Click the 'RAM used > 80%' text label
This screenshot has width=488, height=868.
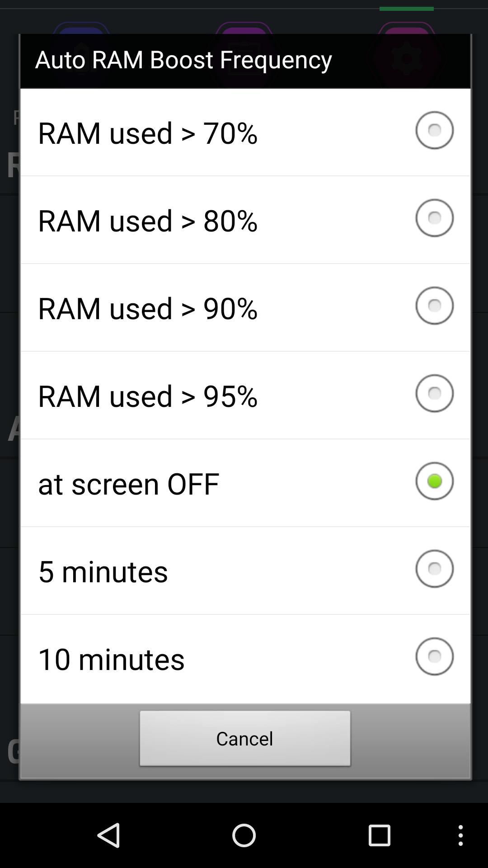(148, 220)
